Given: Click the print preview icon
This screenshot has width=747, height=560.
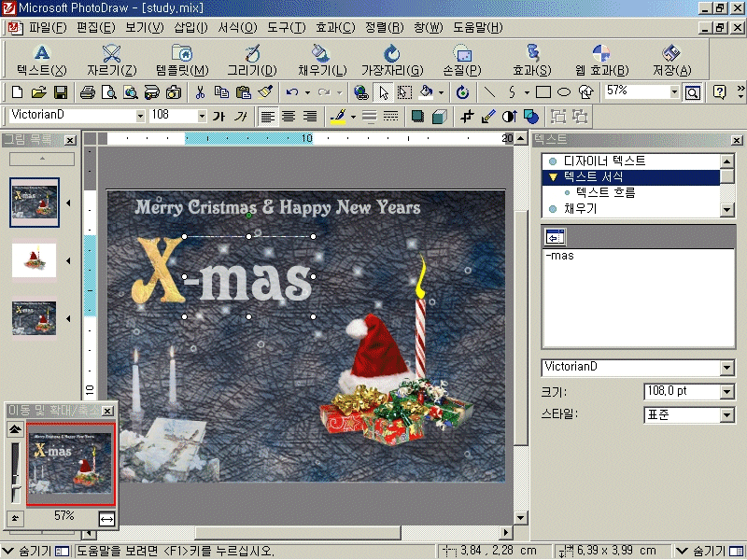Looking at the screenshot, I should tap(109, 91).
